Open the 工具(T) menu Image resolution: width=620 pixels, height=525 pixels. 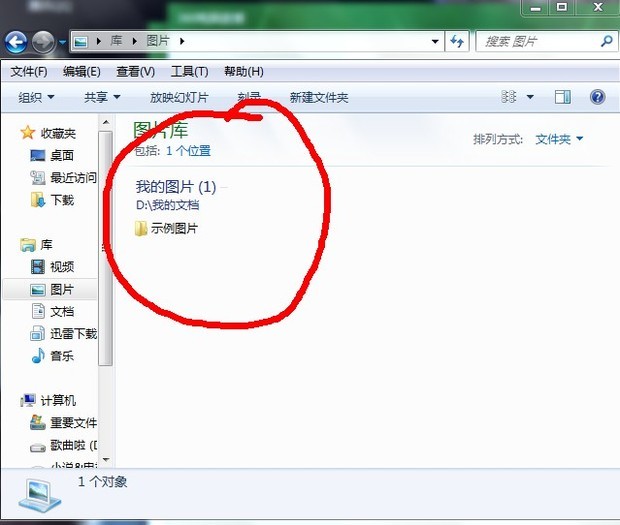click(x=189, y=72)
